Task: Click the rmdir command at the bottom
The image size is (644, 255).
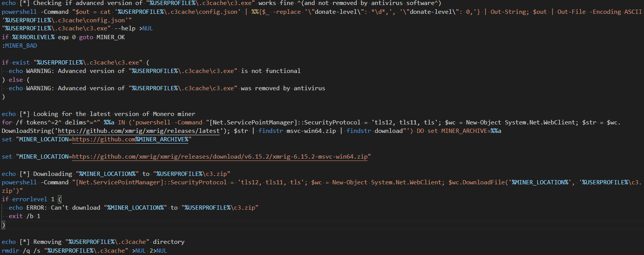Action: tap(10, 251)
